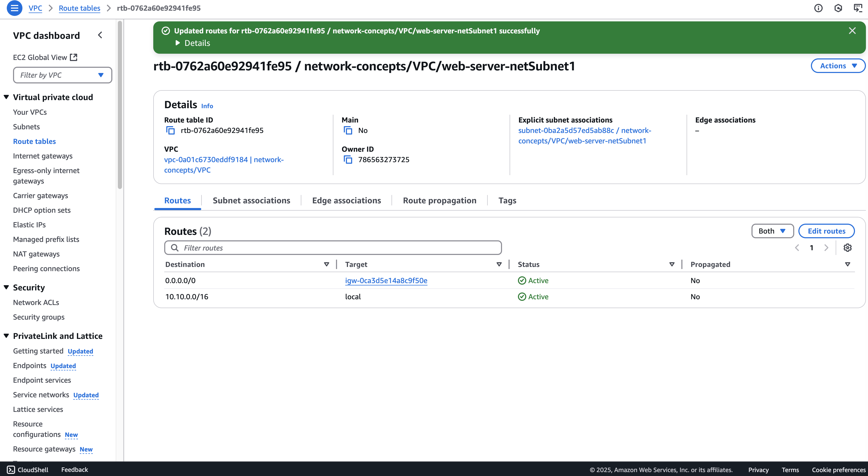Open NAT gateways in sidebar
Image resolution: width=868 pixels, height=476 pixels.
coord(36,254)
